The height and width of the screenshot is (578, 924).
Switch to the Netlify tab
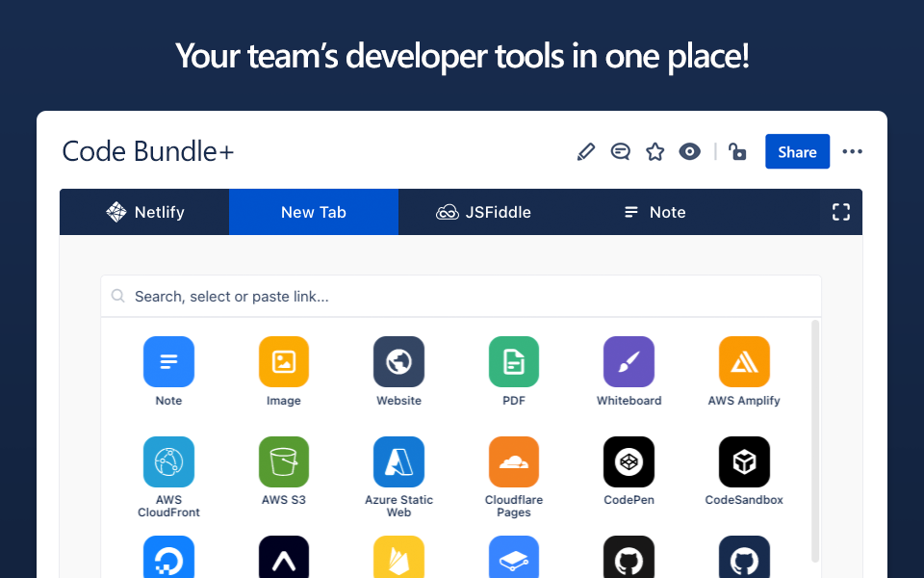144,212
